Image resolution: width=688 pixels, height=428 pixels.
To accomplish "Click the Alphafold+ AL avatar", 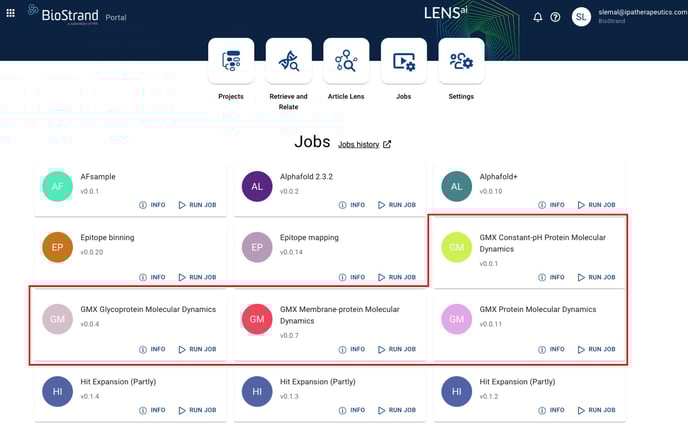I will pyautogui.click(x=457, y=186).
